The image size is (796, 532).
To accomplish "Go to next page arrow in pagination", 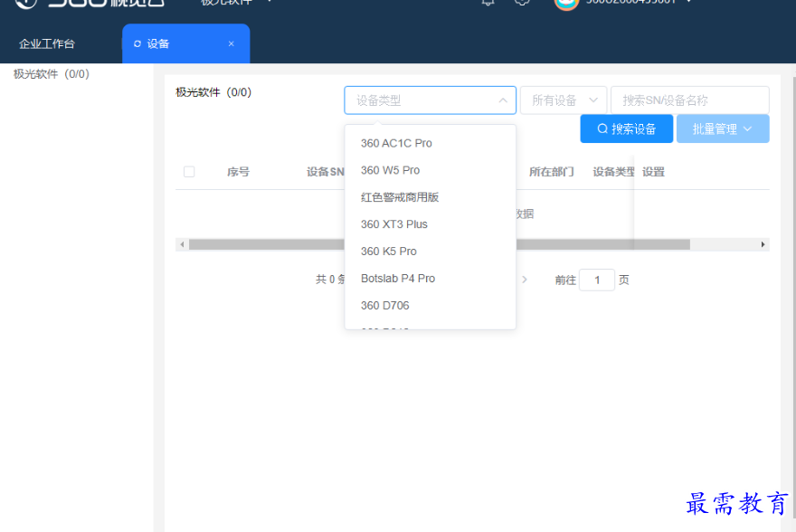I will pyautogui.click(x=525, y=280).
